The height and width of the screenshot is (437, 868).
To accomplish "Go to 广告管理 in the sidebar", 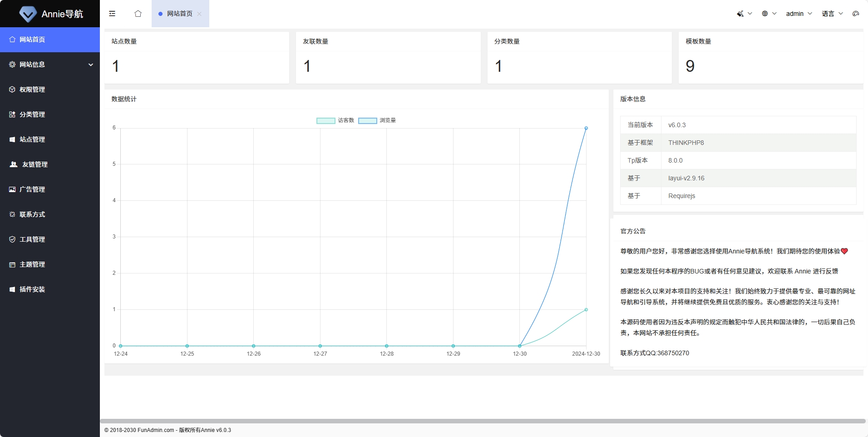I will tap(32, 189).
